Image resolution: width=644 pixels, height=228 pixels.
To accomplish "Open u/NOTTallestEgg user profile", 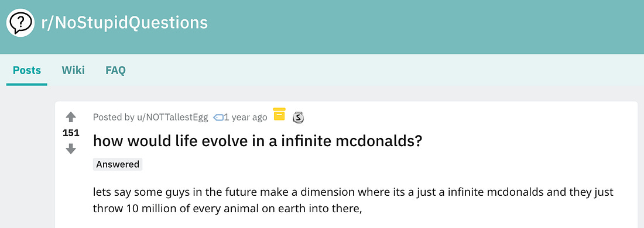I will 173,118.
